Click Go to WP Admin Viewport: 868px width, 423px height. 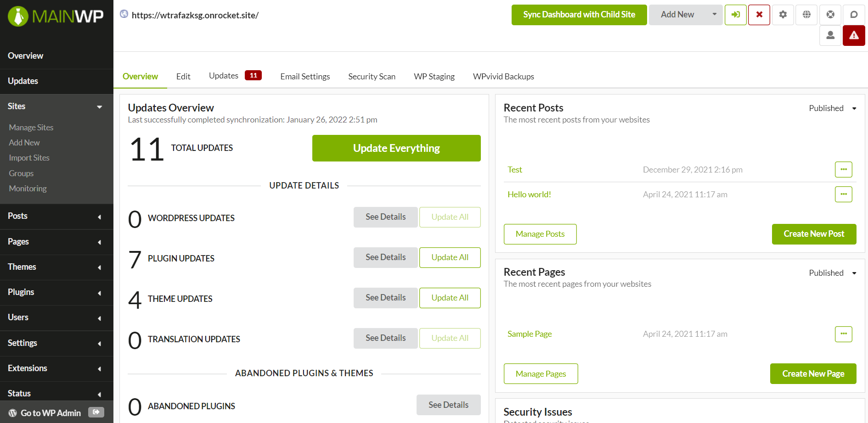pyautogui.click(x=51, y=413)
